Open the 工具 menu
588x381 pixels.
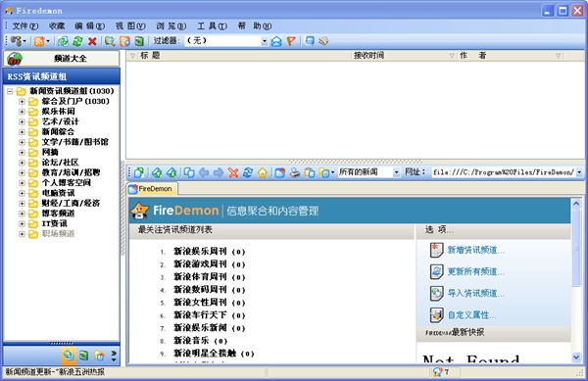tap(212, 25)
